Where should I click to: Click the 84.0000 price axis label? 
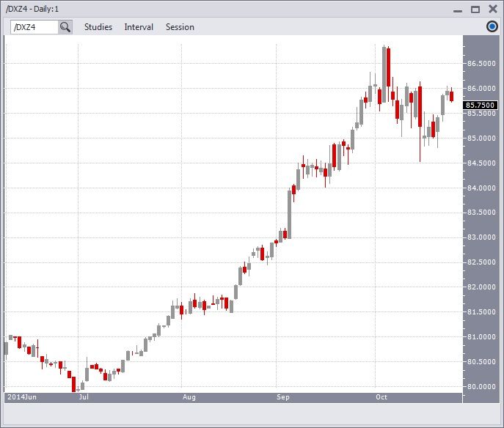[x=481, y=188]
